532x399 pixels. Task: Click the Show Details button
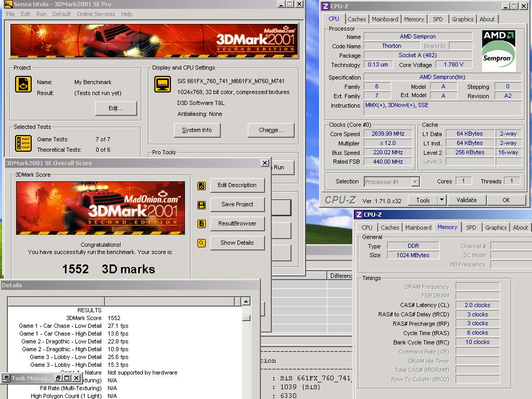[x=237, y=243]
